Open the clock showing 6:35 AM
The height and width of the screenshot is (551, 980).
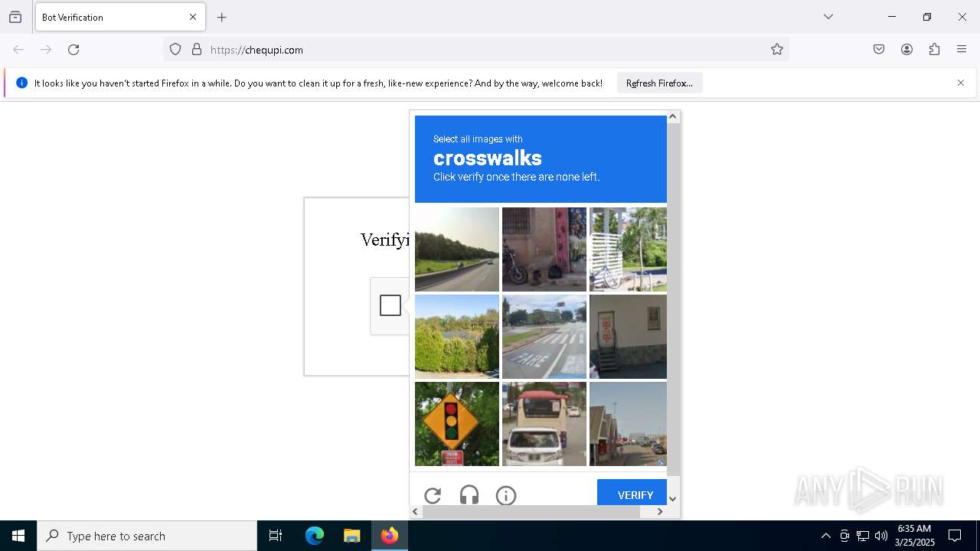[x=915, y=536]
